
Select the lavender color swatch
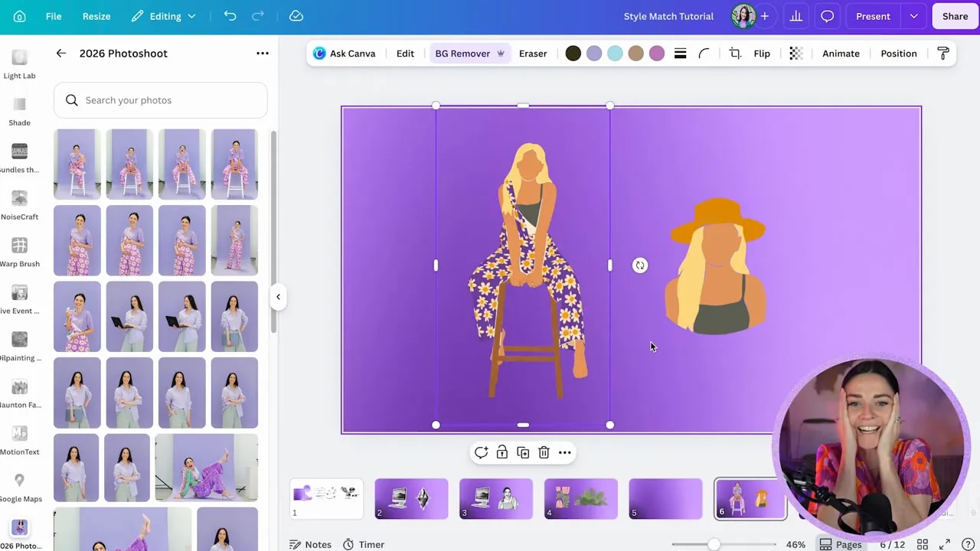[x=594, y=54]
